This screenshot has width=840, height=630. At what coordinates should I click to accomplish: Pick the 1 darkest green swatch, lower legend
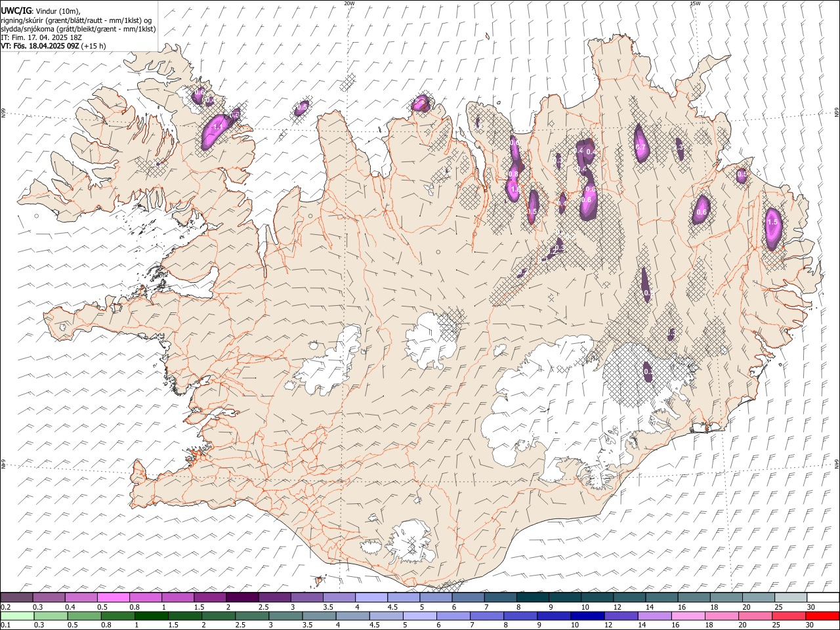point(152,616)
